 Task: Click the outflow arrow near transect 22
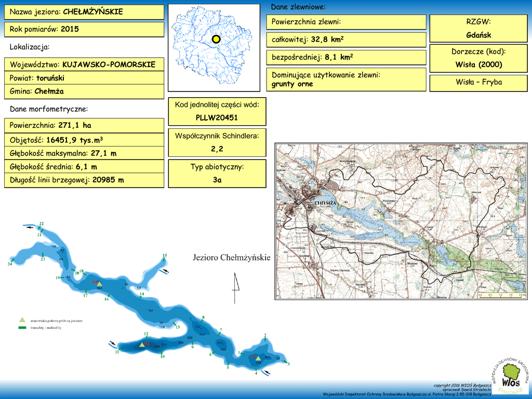tap(30, 227)
